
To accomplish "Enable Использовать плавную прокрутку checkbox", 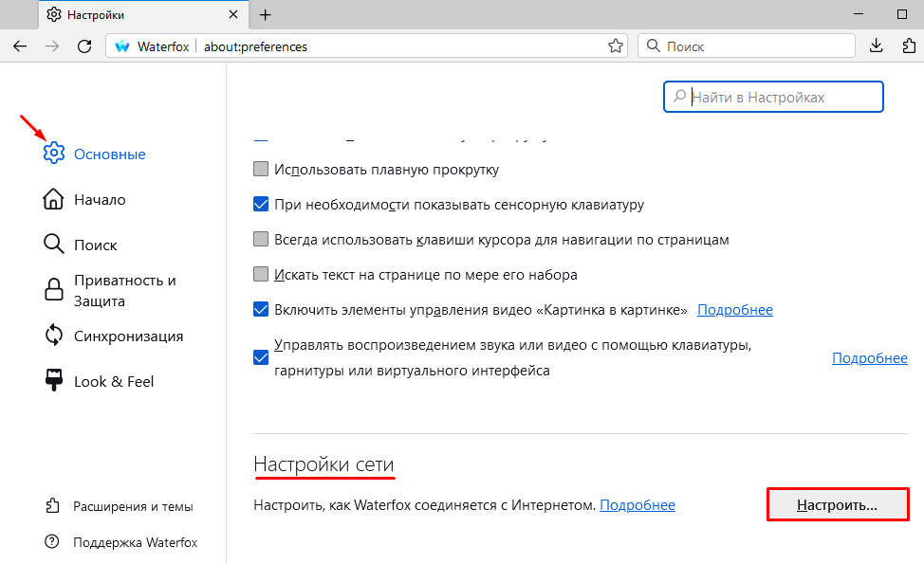I will click(261, 169).
